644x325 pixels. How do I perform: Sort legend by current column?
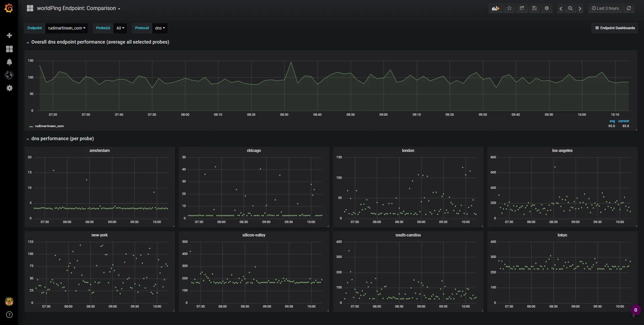(x=624, y=121)
